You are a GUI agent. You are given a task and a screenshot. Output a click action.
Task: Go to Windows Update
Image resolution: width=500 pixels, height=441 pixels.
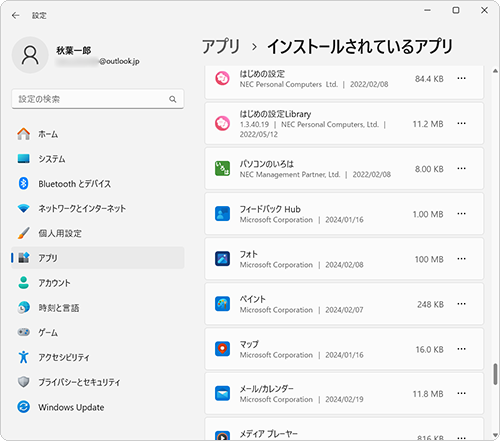[x=98, y=407]
